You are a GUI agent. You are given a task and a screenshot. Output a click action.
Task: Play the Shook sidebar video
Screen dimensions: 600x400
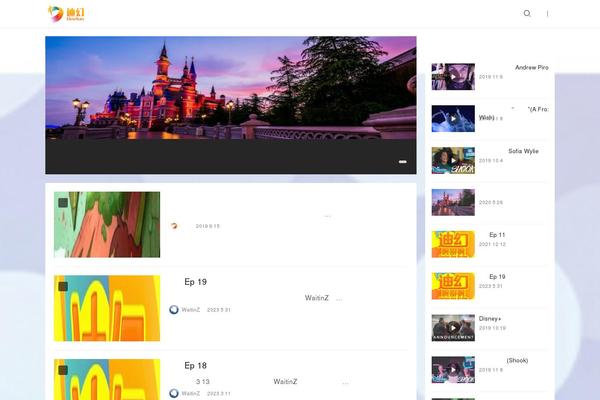[x=453, y=370]
